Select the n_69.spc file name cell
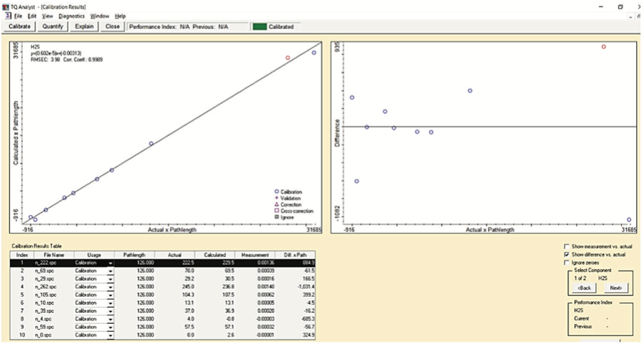This screenshot has width=644, height=346. 54,271
